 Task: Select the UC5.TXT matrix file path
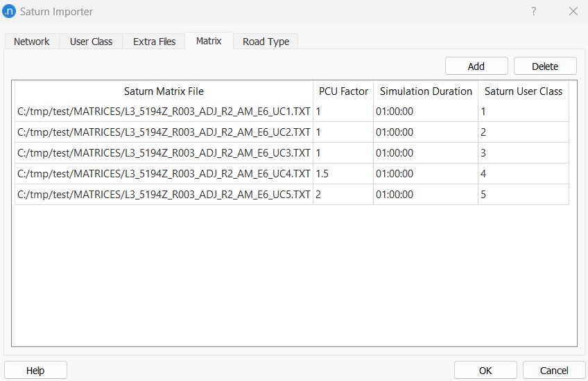coord(164,195)
